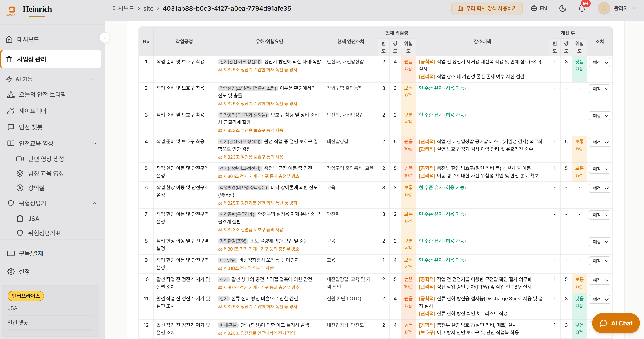644x339 pixels.
Task: Click law link in row 1, 제325조 정전기로 인한 화재 폭발 등 방지
Action: pyautogui.click(x=257, y=70)
